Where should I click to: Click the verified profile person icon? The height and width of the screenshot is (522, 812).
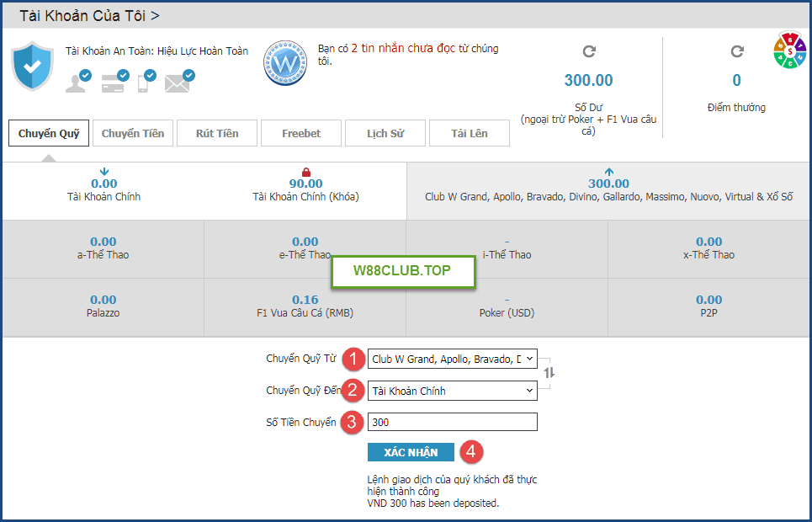coord(78,82)
